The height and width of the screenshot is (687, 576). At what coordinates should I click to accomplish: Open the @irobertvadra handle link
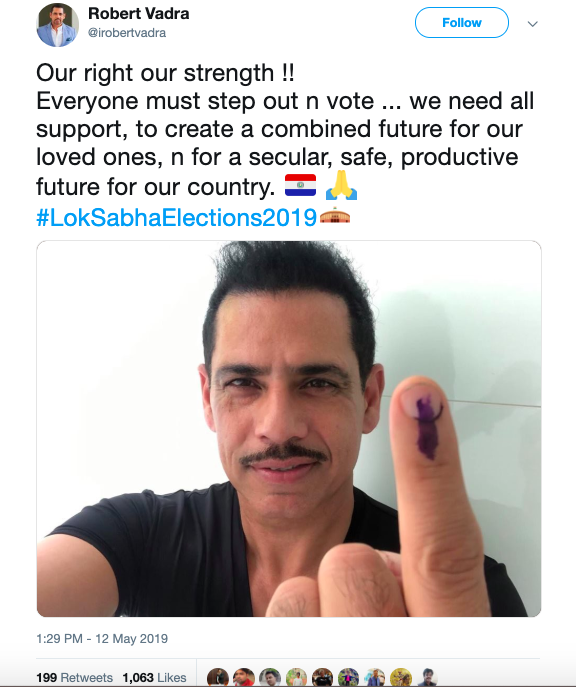point(127,33)
